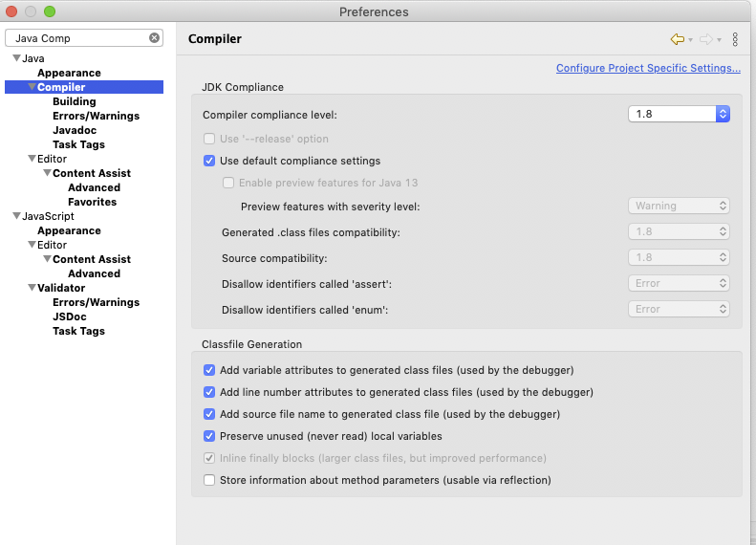Enable Store information about method parameters
The height and width of the screenshot is (545, 756).
[209, 480]
